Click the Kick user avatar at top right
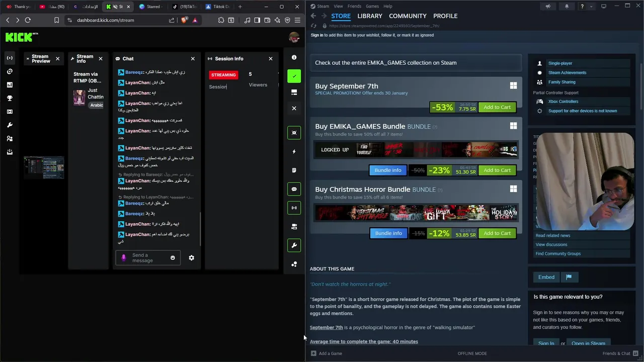Viewport: 644px width, 362px height. click(x=294, y=37)
